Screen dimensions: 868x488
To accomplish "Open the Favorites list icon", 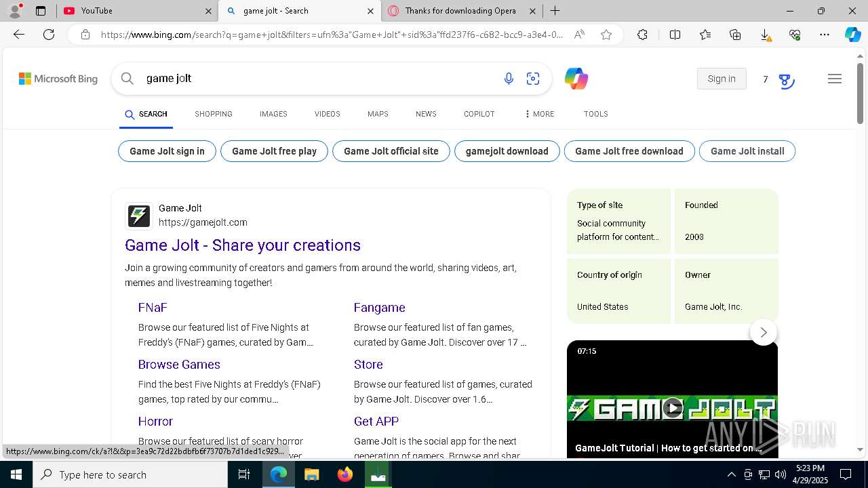I will coord(705,35).
